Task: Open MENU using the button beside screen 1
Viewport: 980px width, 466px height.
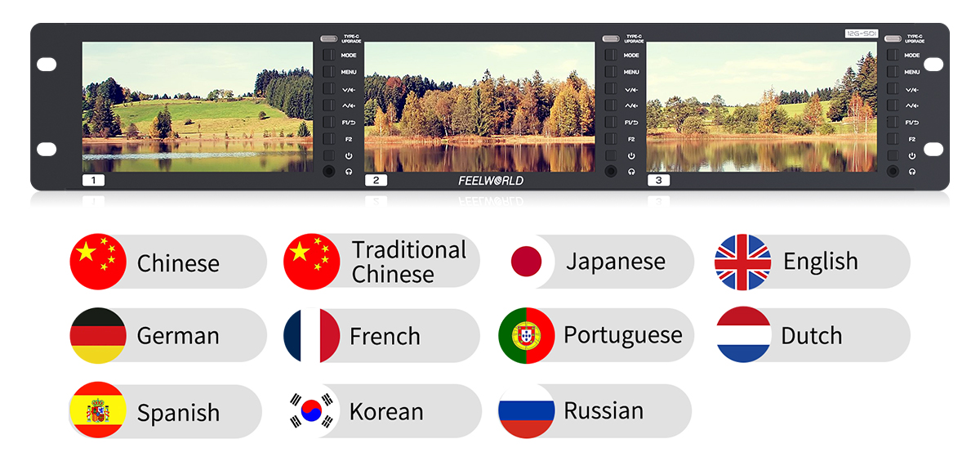Action: click(x=328, y=72)
